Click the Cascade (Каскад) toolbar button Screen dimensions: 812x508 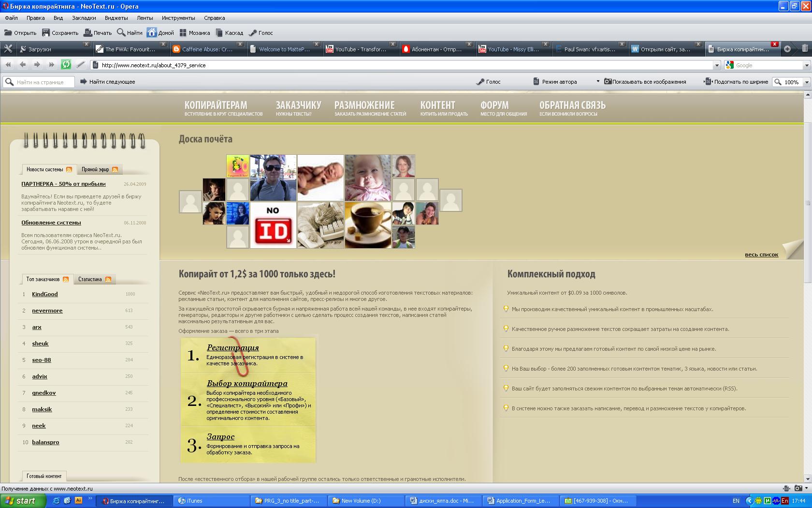[x=229, y=33]
